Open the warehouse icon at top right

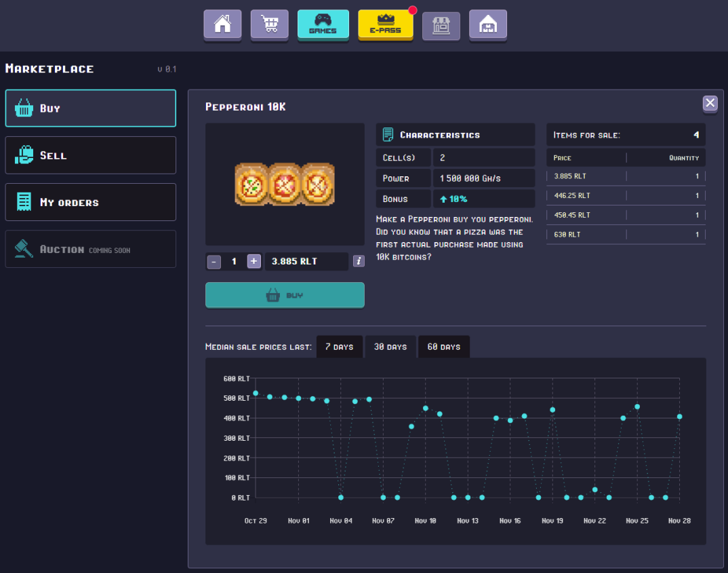point(488,24)
